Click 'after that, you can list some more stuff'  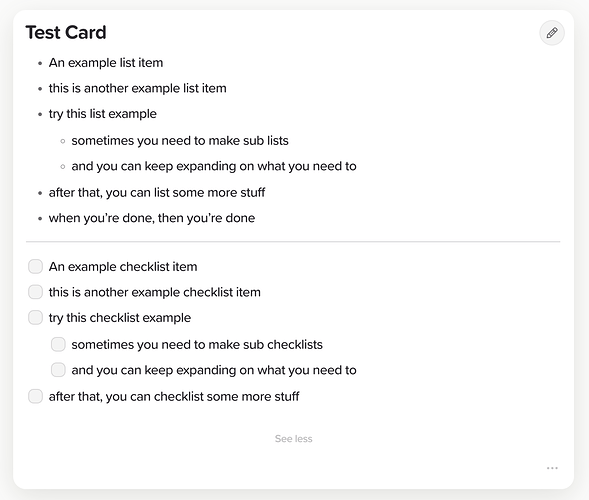tap(157, 192)
